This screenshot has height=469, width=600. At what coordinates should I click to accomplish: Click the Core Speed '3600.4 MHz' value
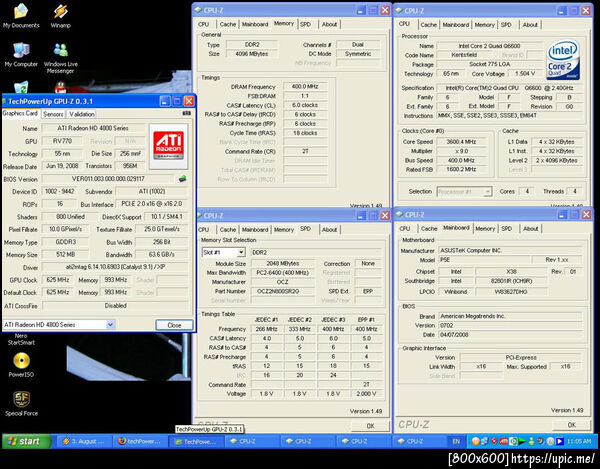461,142
